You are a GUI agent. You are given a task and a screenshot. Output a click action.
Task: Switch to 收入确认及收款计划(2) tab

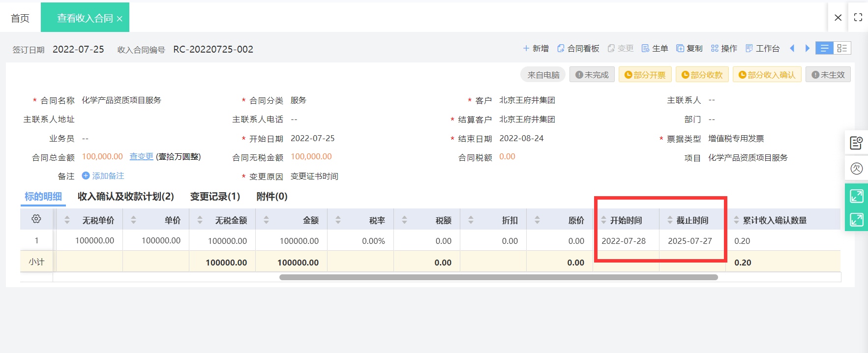tap(125, 197)
